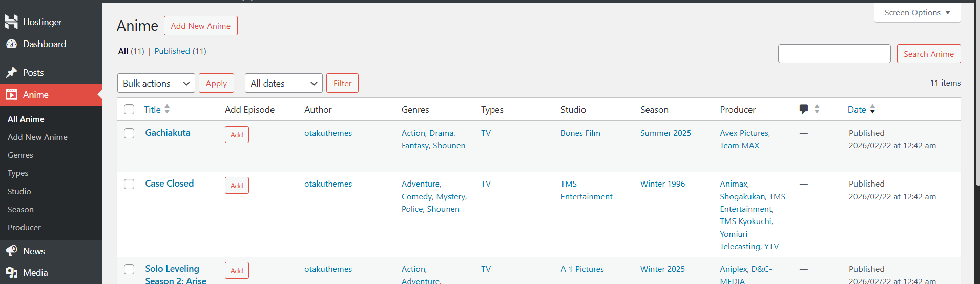The width and height of the screenshot is (980, 284).
Task: Click the Animax producer link
Action: (734, 184)
